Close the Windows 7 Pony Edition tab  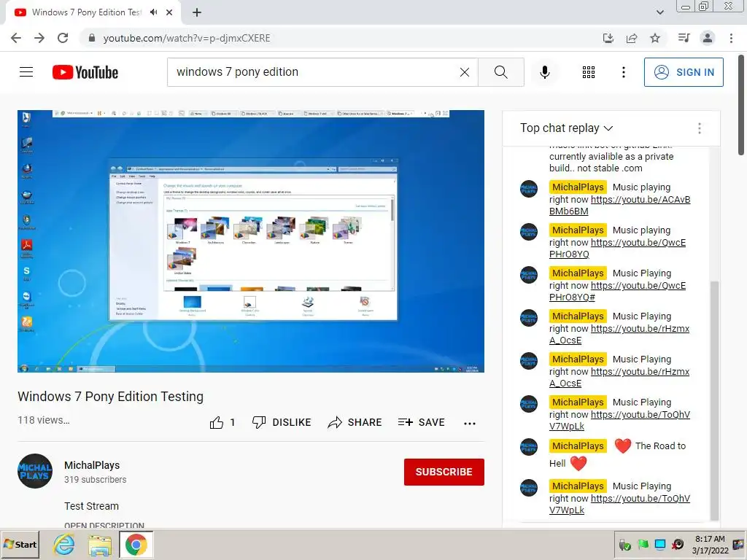[169, 12]
